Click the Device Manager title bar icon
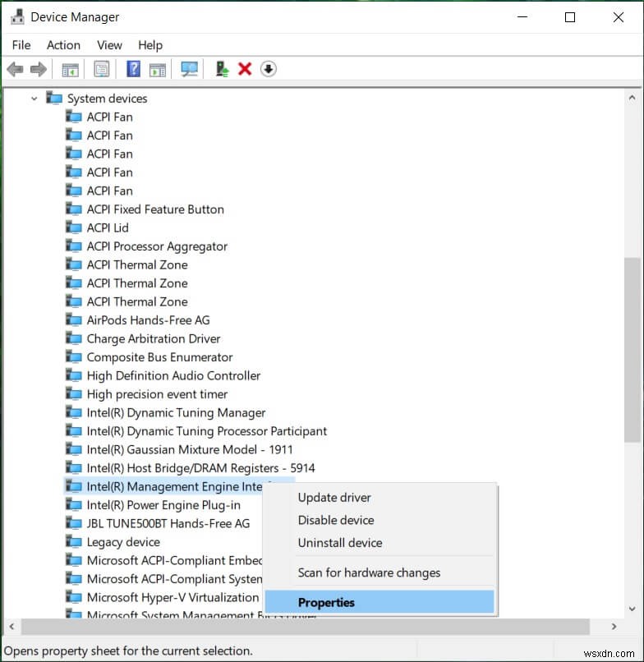Image resolution: width=644 pixels, height=662 pixels. (17, 17)
